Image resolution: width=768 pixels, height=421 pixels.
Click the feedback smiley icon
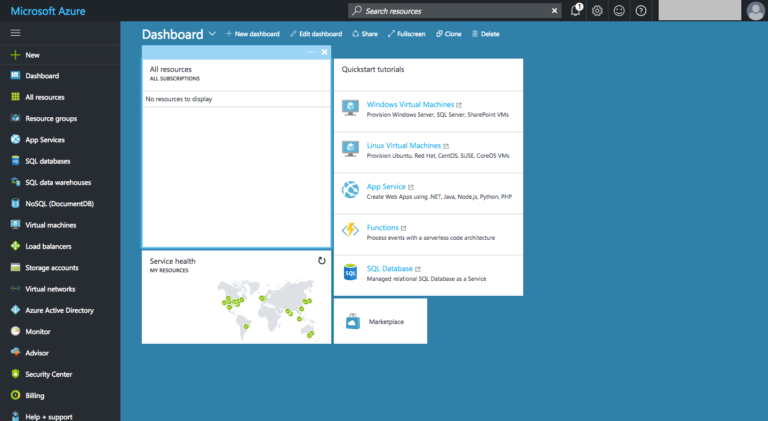point(619,11)
